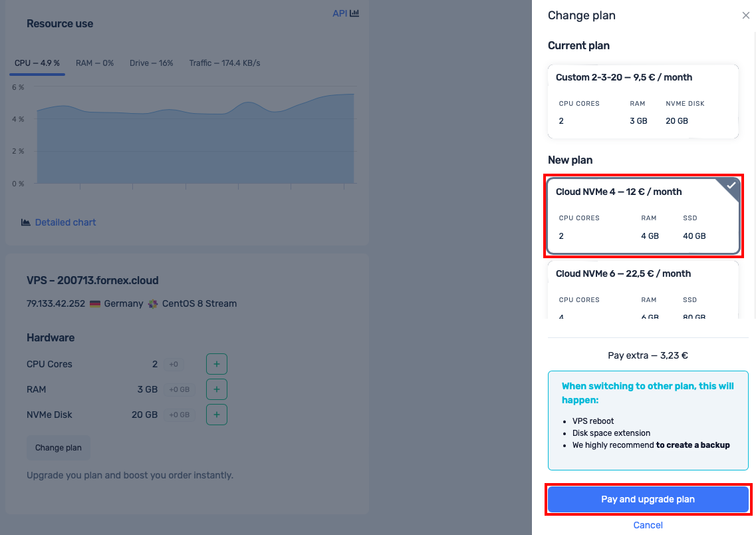Add CPU Cores with plus button
756x535 pixels.
(x=217, y=364)
